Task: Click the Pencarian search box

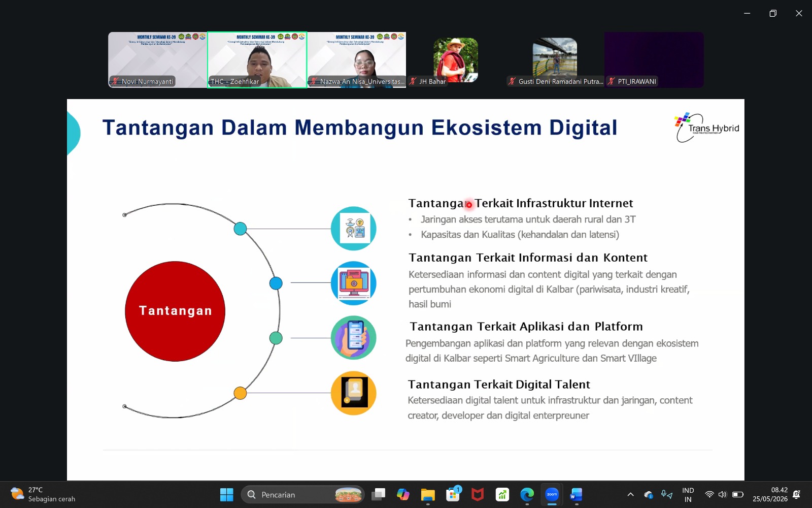Action: point(303,494)
